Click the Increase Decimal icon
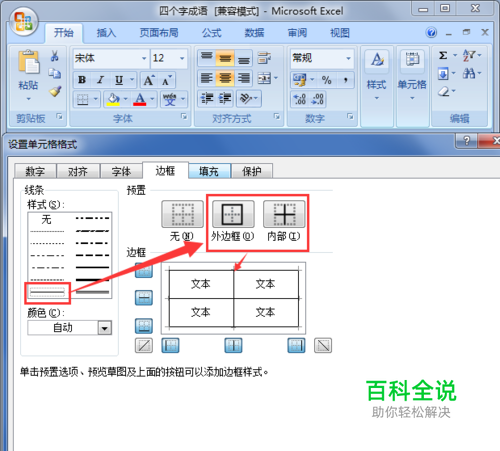This screenshot has height=451, width=500. coord(299,99)
